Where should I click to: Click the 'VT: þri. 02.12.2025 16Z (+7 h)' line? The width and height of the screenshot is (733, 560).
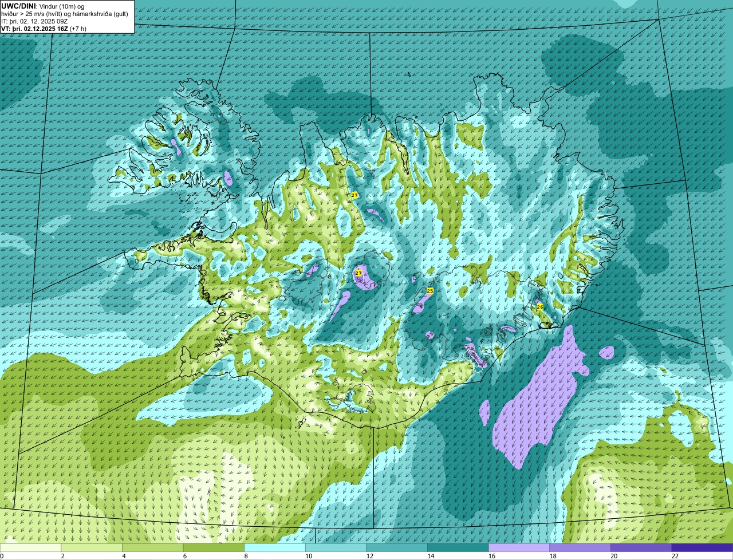pyautogui.click(x=44, y=29)
